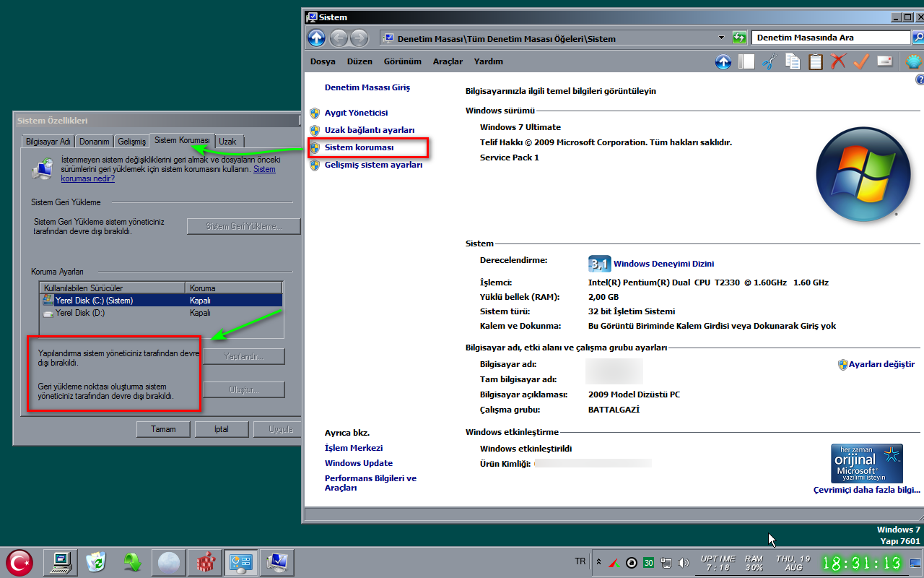This screenshot has height=578, width=924.
Task: Click the genuine Microsoft orijinal badge
Action: pos(866,463)
